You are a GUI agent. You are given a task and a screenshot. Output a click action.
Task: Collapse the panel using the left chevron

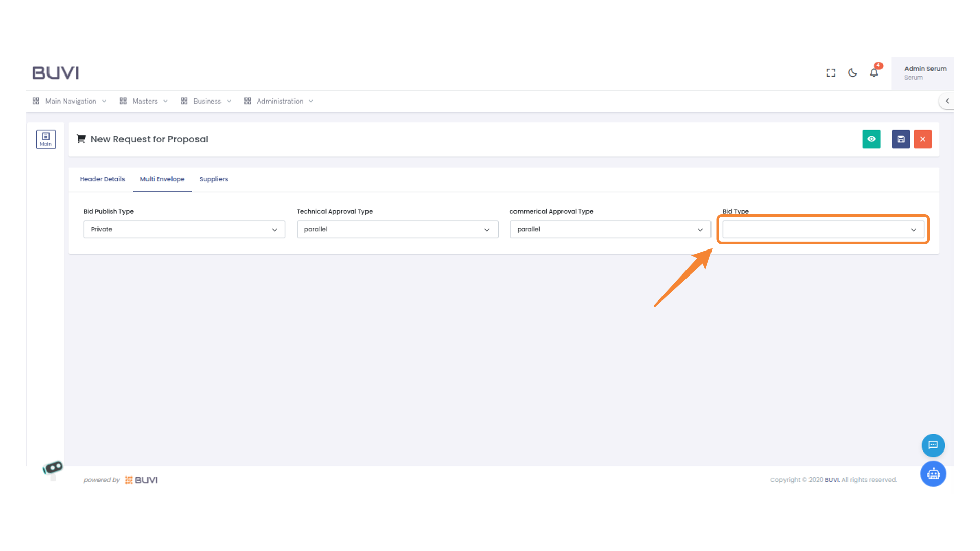947,101
